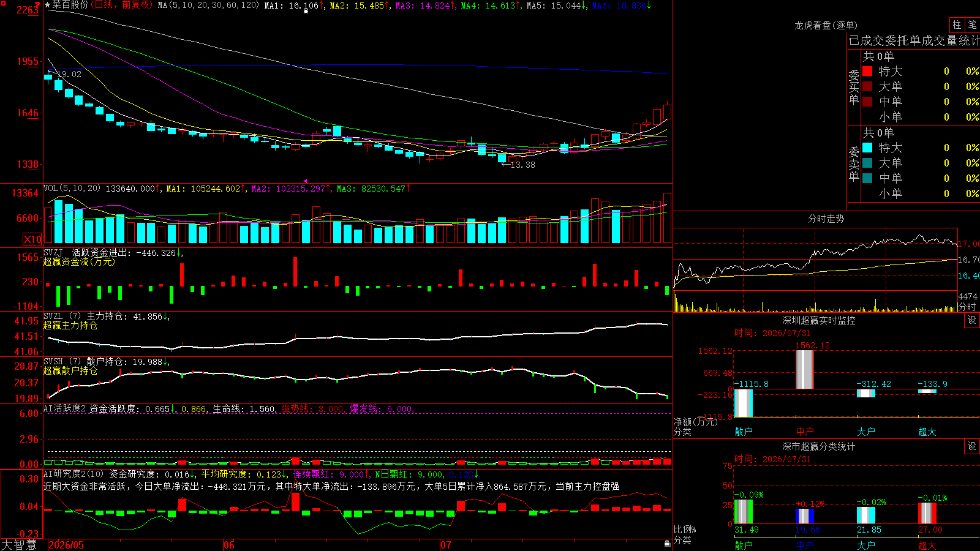
Task: Click 大户 label in 实时监控 chart
Action: [866, 432]
